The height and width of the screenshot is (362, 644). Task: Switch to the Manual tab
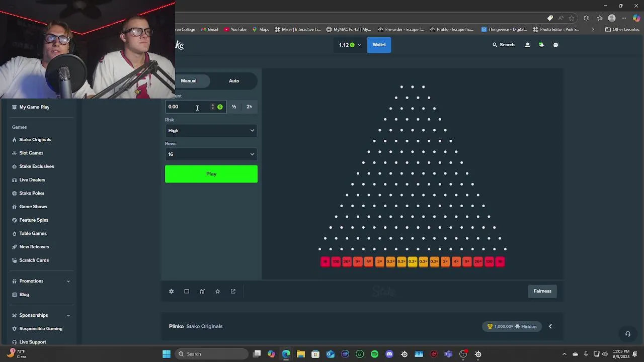coord(189,81)
